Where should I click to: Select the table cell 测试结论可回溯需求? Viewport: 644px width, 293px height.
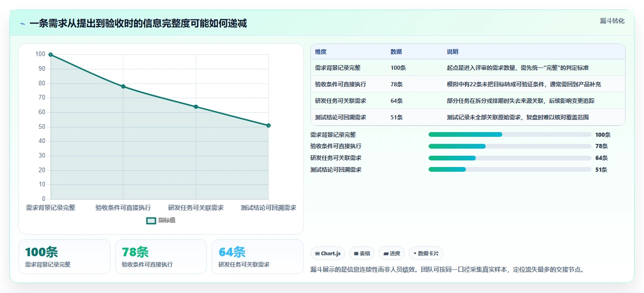(341, 117)
